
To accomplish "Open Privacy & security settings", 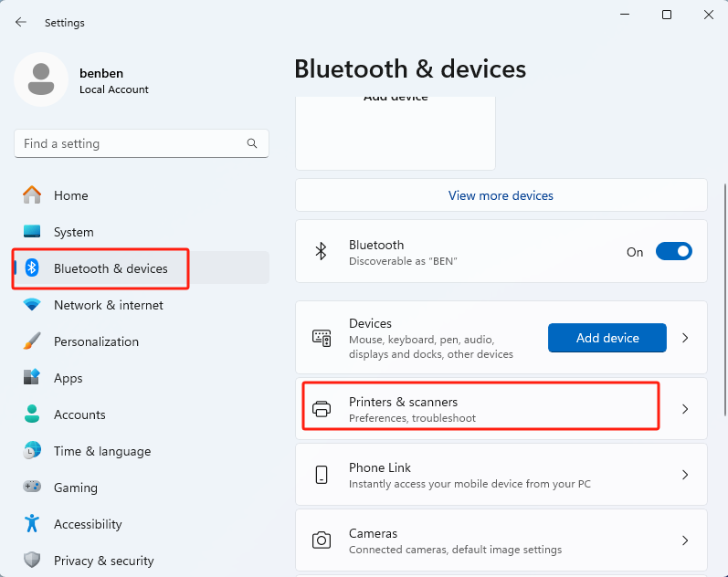I will pos(142,560).
